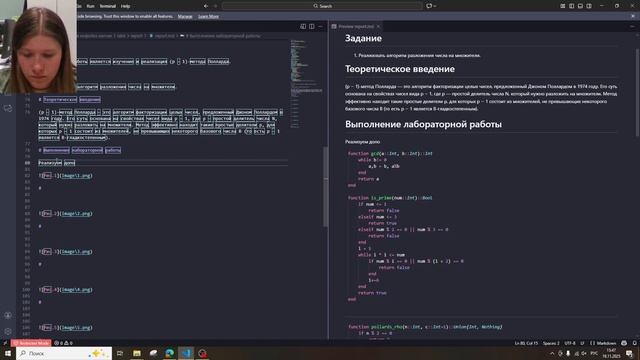640x360 pixels.
Task: Toggle the primary side bar layout button
Action: tap(571, 6)
